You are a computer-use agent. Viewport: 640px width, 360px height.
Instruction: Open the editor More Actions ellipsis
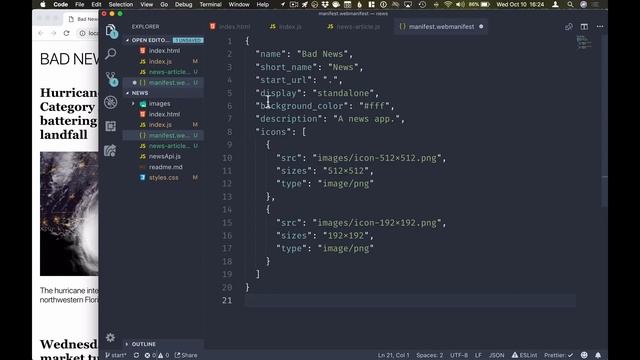[x=600, y=27]
